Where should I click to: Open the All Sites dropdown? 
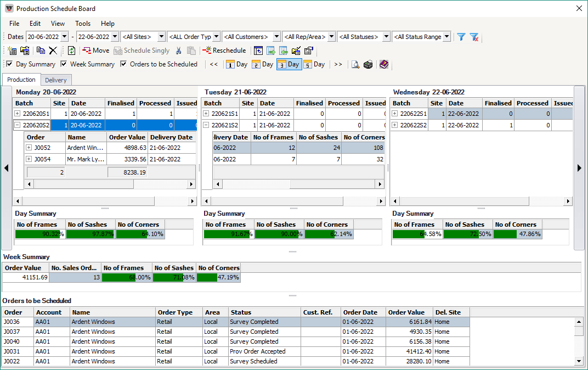pyautogui.click(x=161, y=37)
